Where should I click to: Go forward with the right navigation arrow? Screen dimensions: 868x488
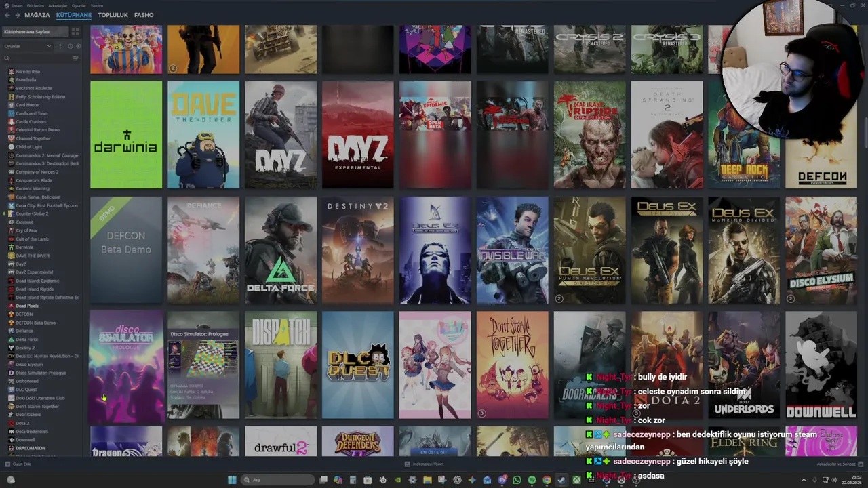pos(17,14)
